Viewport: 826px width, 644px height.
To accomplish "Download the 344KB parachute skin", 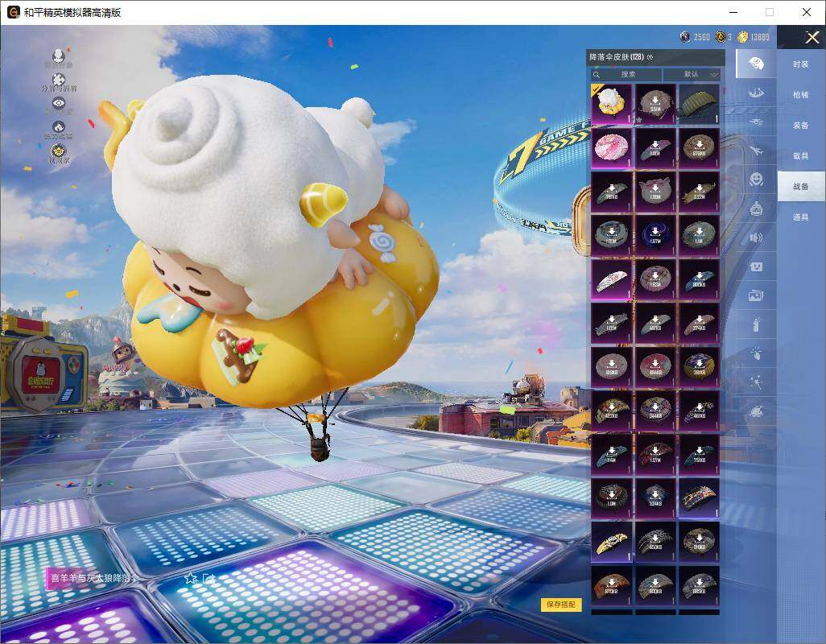I will pyautogui.click(x=655, y=411).
